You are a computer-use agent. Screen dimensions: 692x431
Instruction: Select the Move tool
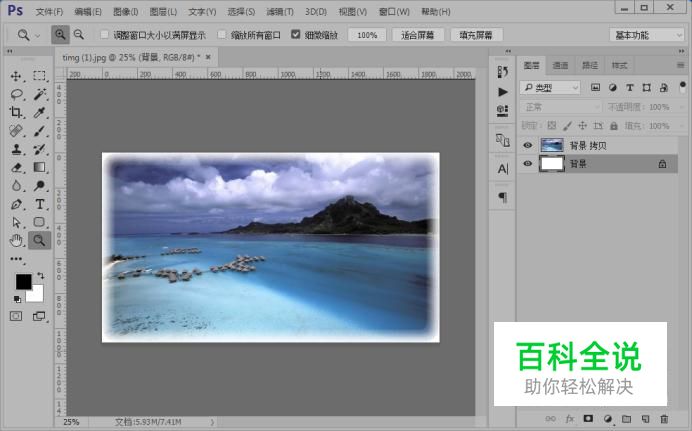(x=16, y=76)
